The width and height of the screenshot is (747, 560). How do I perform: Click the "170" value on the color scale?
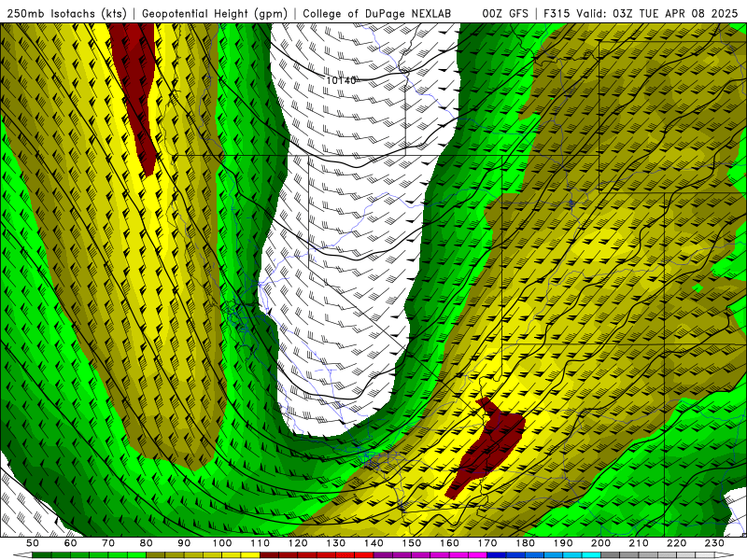487,543
